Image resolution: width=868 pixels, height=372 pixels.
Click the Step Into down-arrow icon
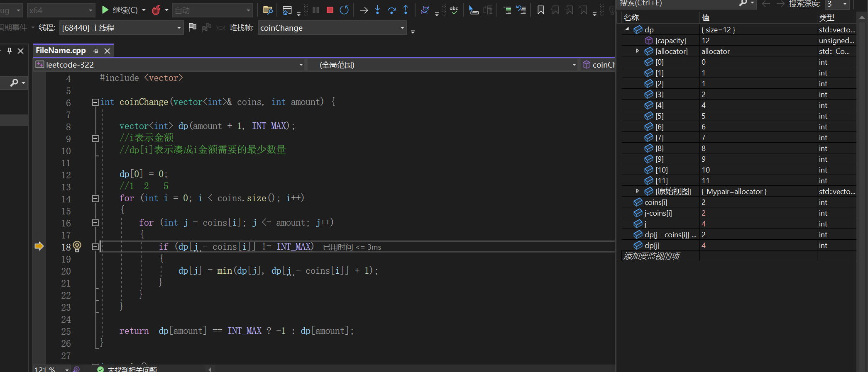[377, 10]
